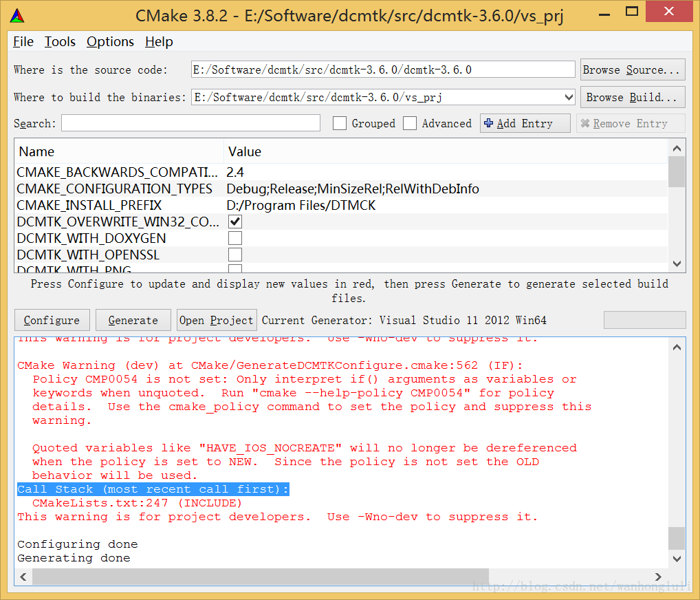Image resolution: width=700 pixels, height=600 pixels.
Task: Click cache list scroll down arrow
Action: (x=677, y=264)
